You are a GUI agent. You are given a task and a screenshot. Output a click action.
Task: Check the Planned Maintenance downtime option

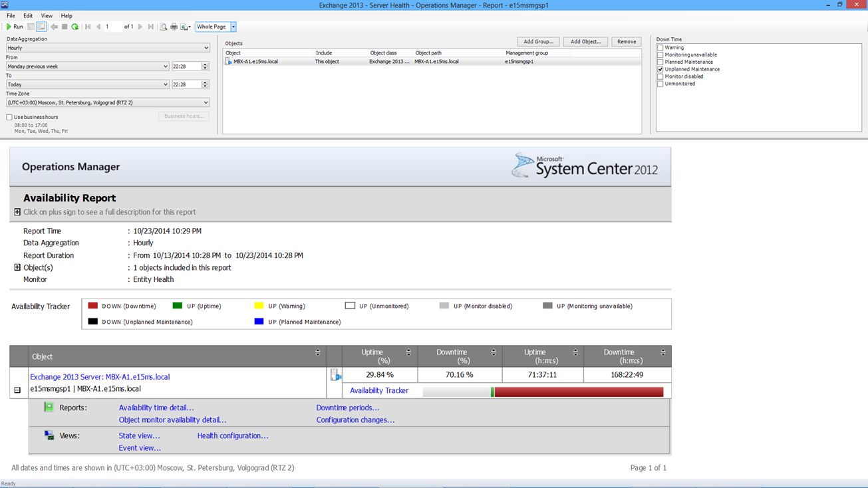(x=660, y=62)
